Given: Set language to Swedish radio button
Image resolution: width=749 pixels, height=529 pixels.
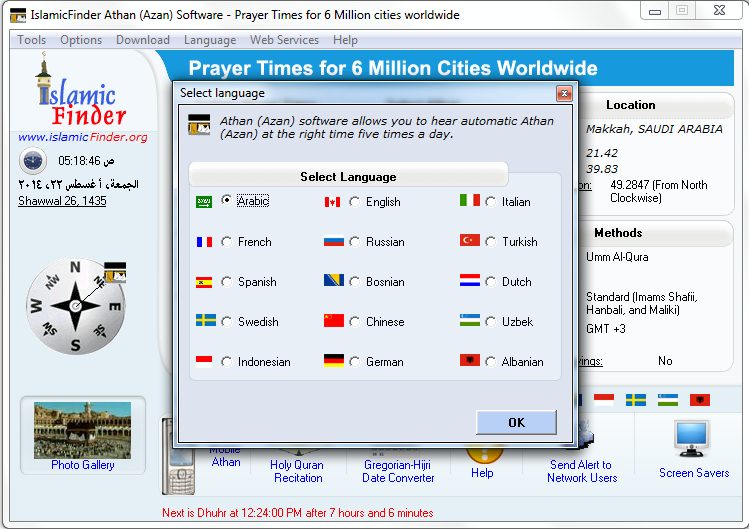Looking at the screenshot, I should pos(226,322).
